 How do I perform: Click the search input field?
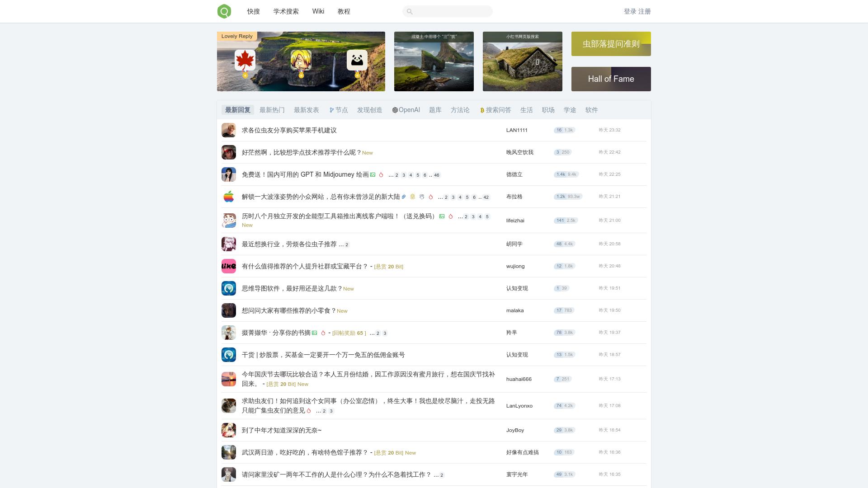(x=447, y=11)
